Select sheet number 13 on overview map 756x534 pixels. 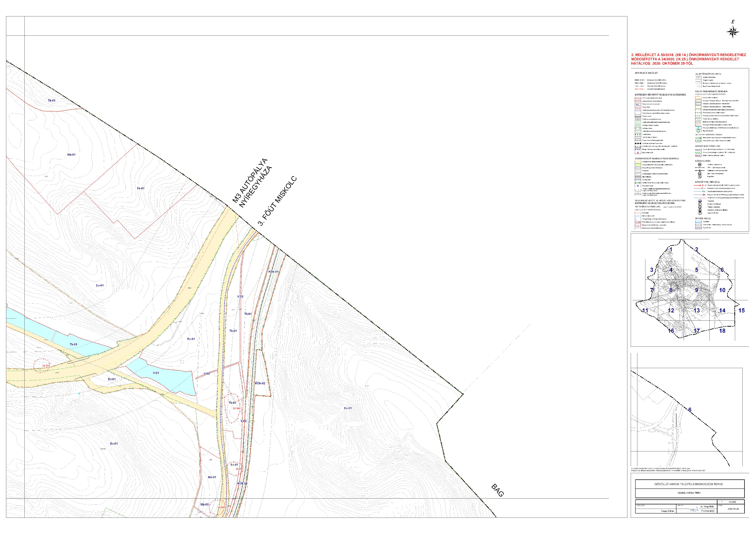click(x=696, y=310)
